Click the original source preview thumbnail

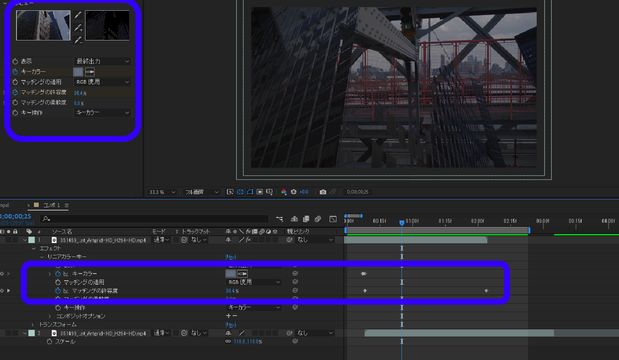tap(43, 25)
